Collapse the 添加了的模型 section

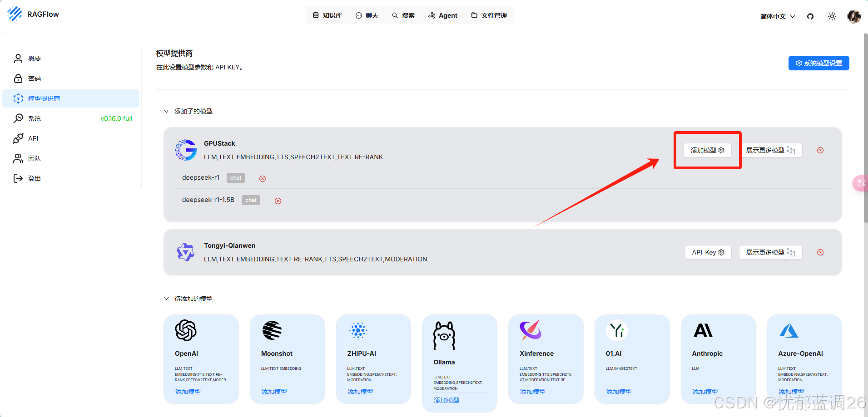point(166,111)
